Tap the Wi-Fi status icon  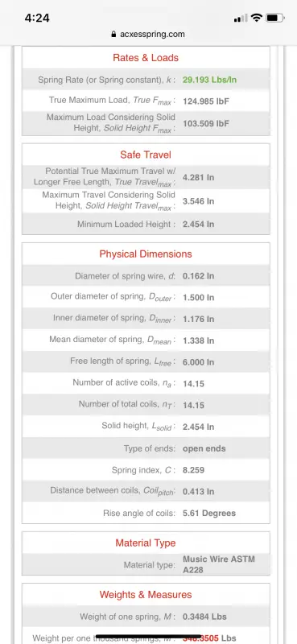(x=257, y=18)
